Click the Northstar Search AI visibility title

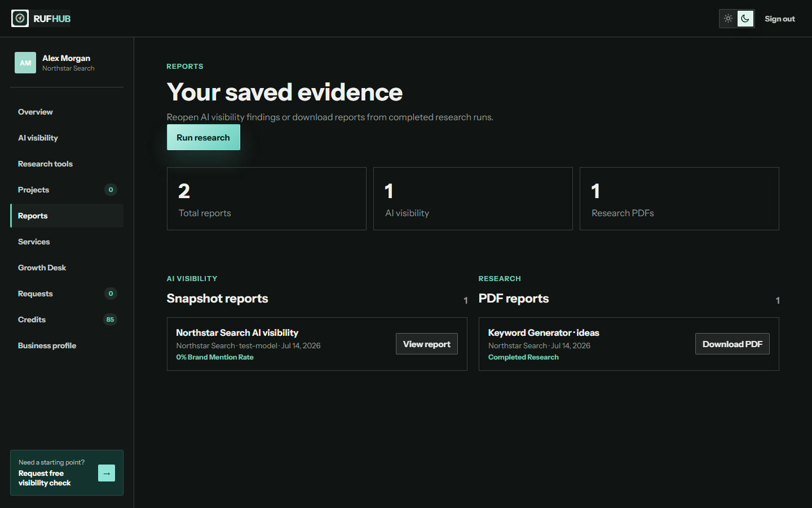[237, 332]
